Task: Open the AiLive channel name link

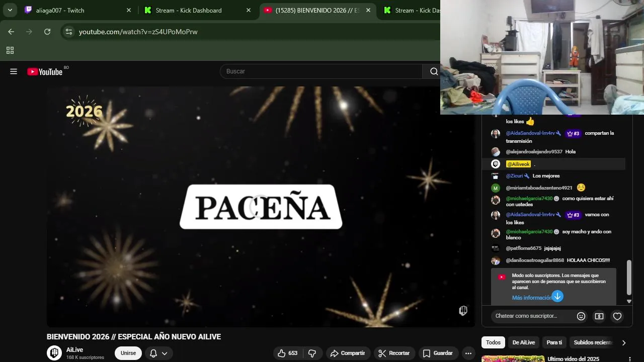Action: tap(74, 350)
